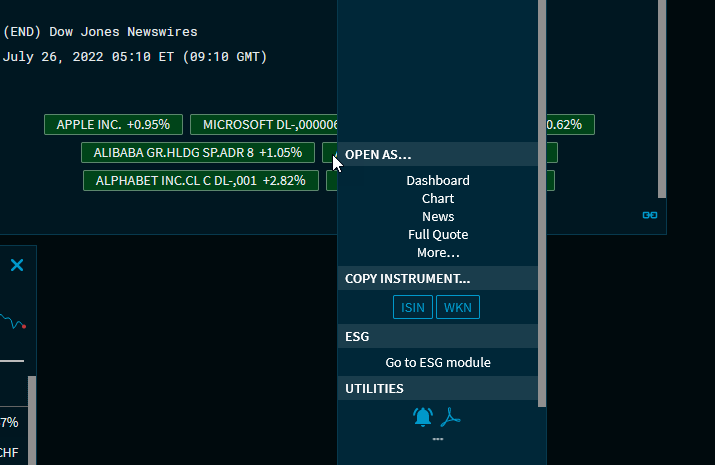Click the Apple Inc. +0.95% instrument tag
This screenshot has width=715, height=465.
113,125
